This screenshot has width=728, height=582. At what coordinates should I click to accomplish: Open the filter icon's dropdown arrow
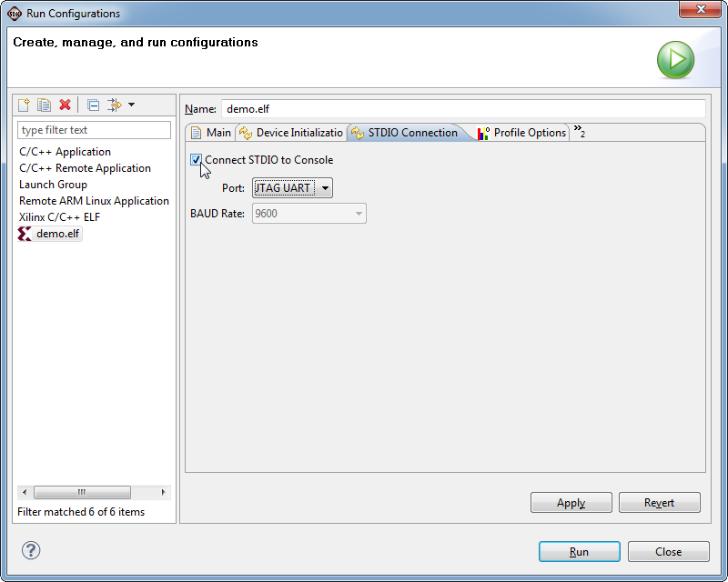pyautogui.click(x=131, y=105)
